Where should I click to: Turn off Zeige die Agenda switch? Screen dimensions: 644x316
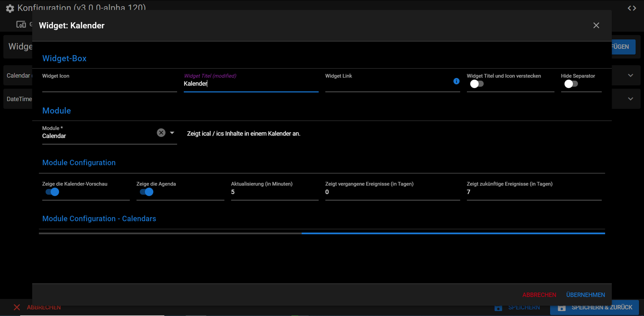pos(147,192)
